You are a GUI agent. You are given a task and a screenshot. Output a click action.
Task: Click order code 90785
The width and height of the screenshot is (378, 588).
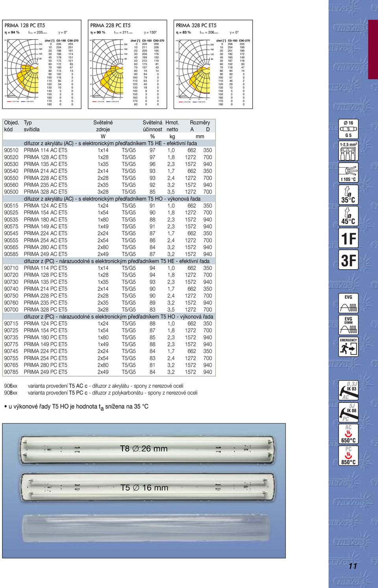(x=11, y=372)
